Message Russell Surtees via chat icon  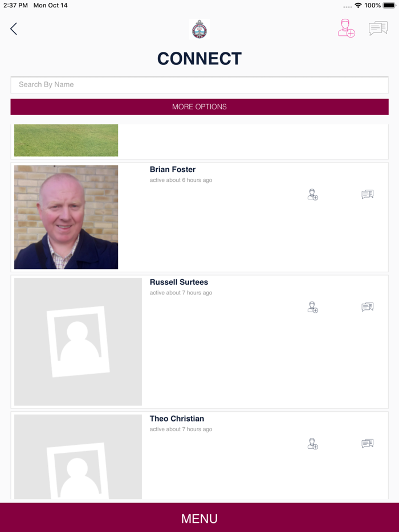click(368, 307)
